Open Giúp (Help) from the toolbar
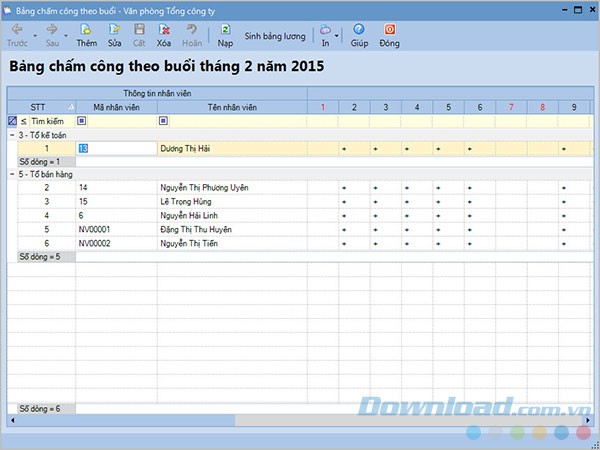This screenshot has height=450, width=600. pyautogui.click(x=359, y=29)
